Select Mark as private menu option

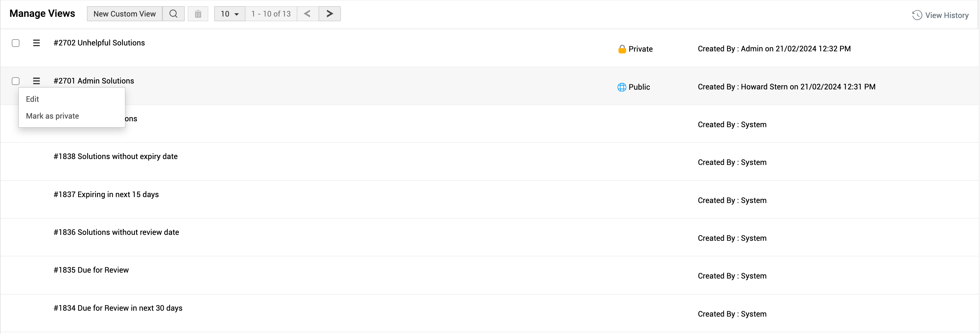pyautogui.click(x=52, y=116)
